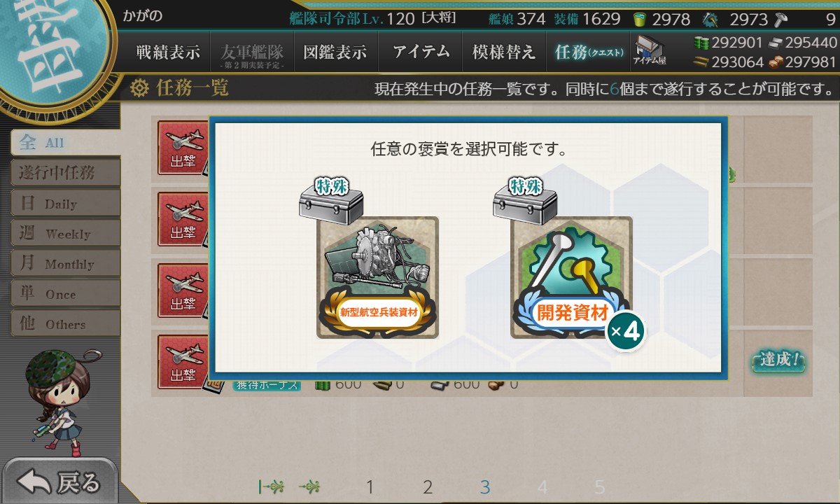Go to quest page 2
The image size is (840, 504).
(x=428, y=487)
